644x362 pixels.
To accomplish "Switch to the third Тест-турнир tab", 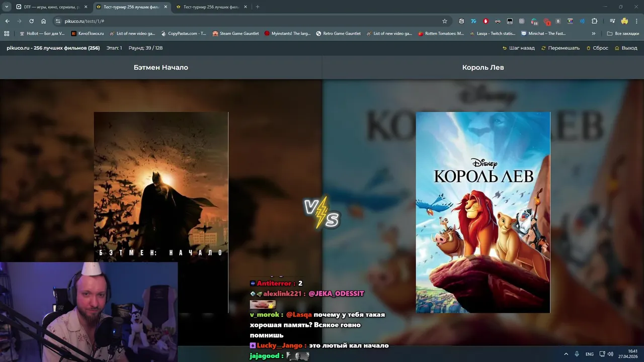I will [211, 7].
